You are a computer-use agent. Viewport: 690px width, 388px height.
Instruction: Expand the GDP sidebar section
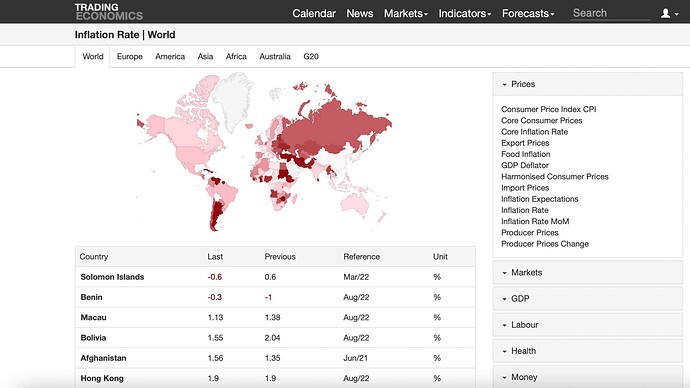pos(587,299)
